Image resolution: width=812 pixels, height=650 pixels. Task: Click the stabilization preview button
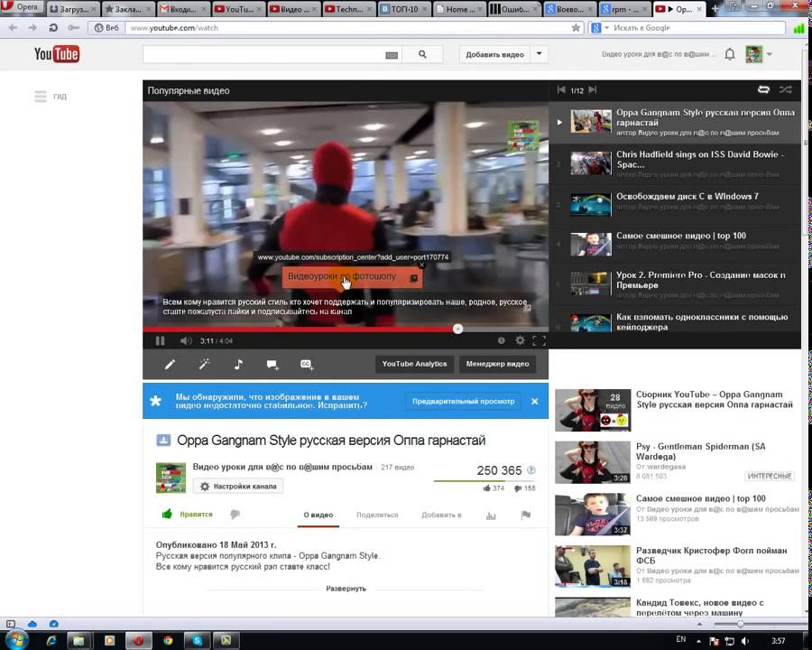click(463, 401)
